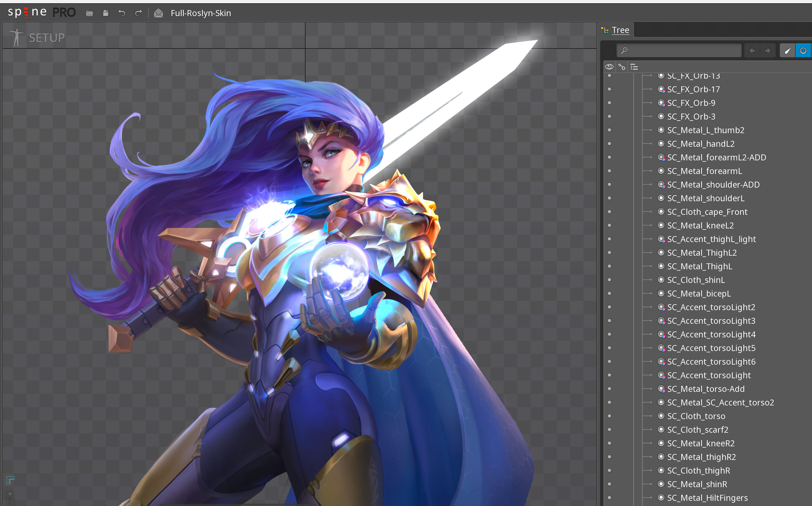Screen dimensions: 812x506
Task: Click the eye column header in the Tree
Action: (x=610, y=67)
